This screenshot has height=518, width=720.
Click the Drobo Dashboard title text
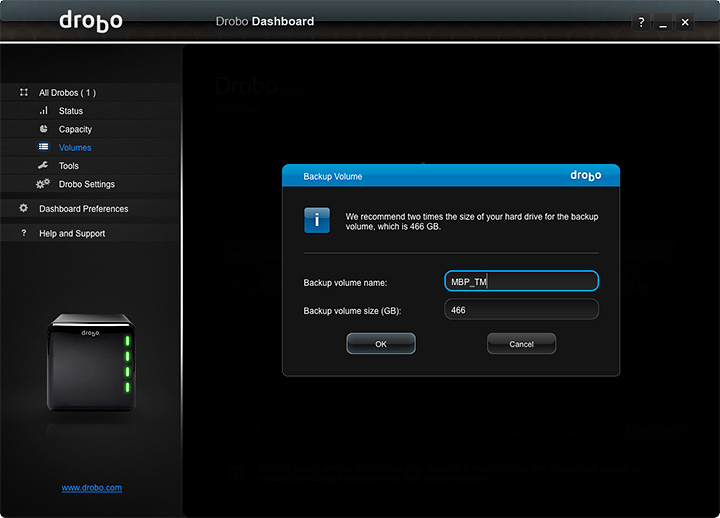click(x=264, y=21)
